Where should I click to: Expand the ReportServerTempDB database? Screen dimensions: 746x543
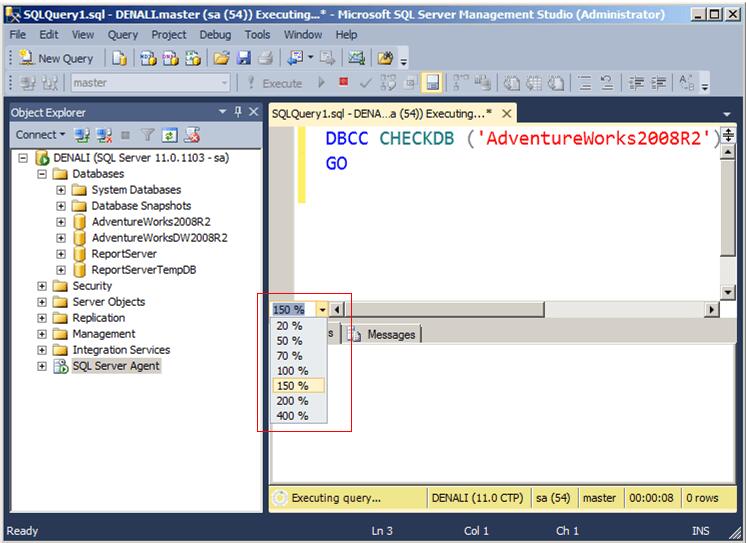[x=60, y=270]
